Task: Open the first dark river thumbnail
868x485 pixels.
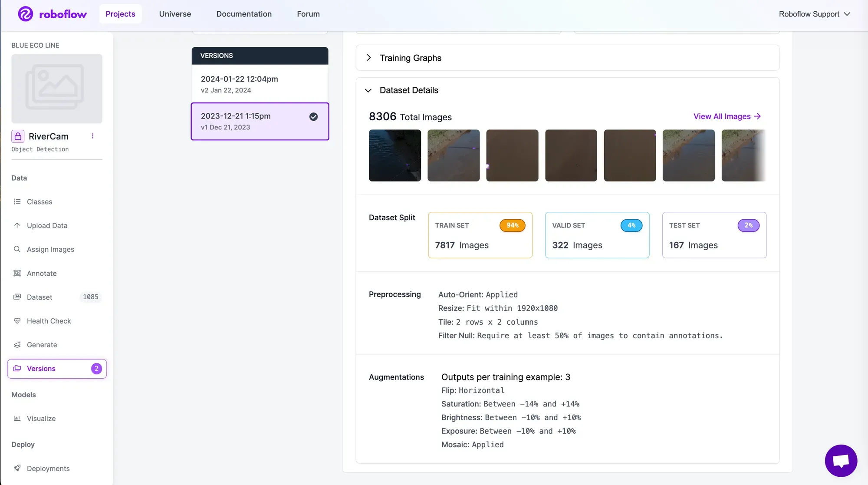Action: point(395,155)
